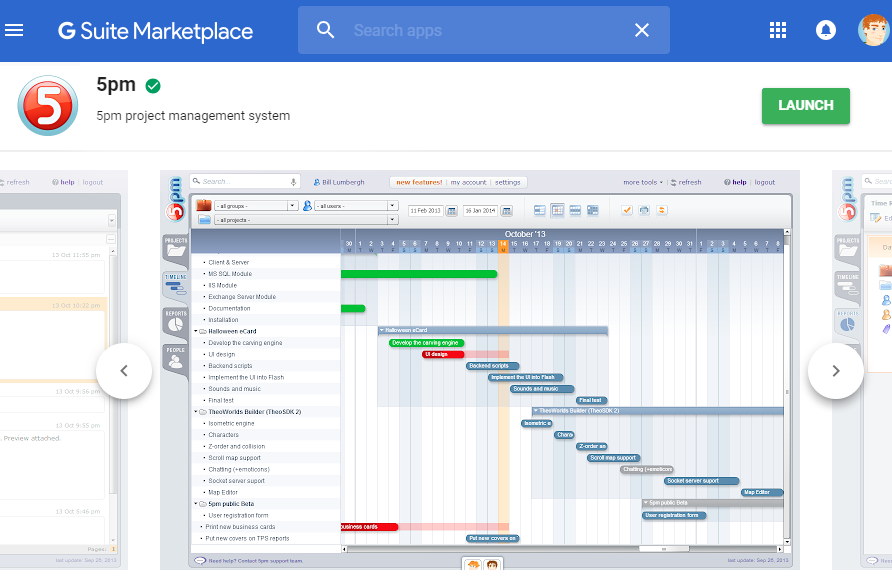Select the Projects tab in screenshot sidebar

(x=175, y=248)
